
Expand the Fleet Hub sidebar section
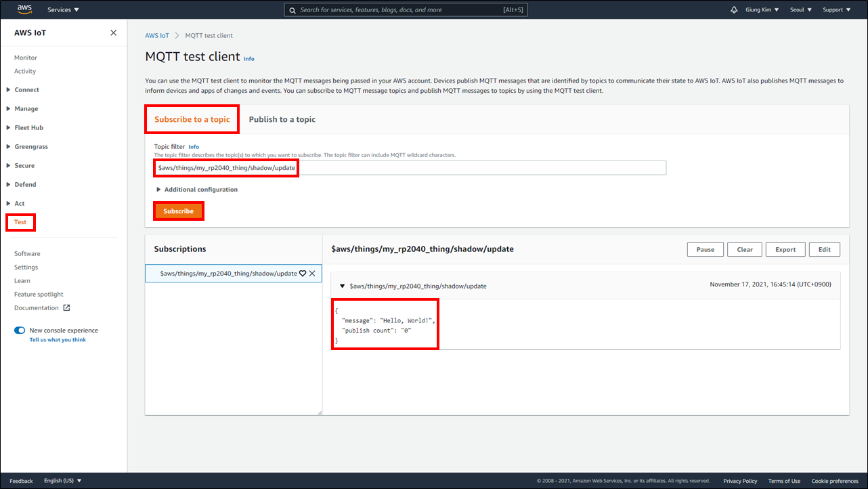point(24,127)
